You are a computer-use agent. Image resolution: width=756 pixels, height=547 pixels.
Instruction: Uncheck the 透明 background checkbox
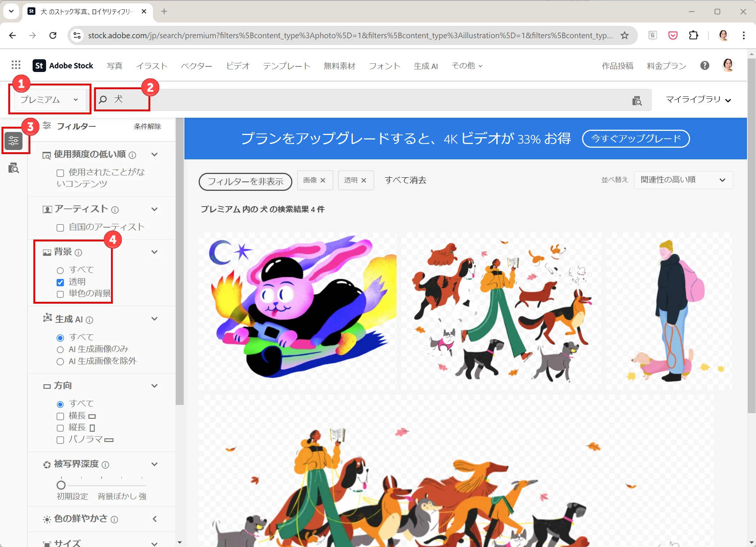tap(60, 282)
